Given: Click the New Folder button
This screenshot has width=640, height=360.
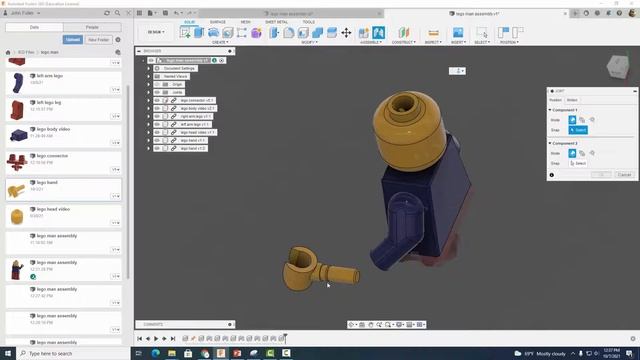Looking at the screenshot, I should click(x=98, y=40).
